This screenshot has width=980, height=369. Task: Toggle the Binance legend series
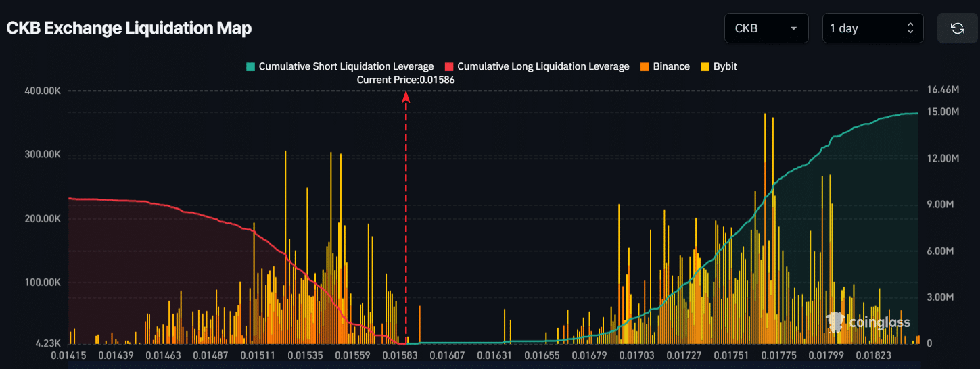click(665, 66)
